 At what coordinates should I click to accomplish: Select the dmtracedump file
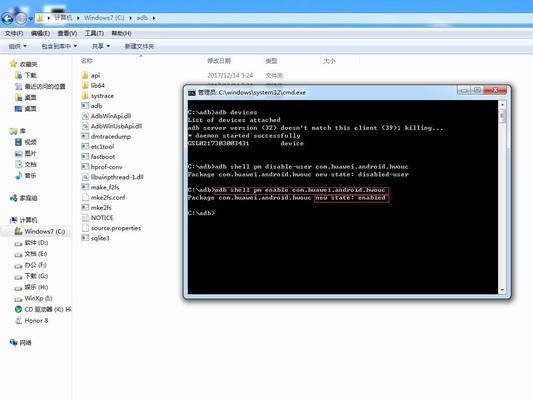106,136
